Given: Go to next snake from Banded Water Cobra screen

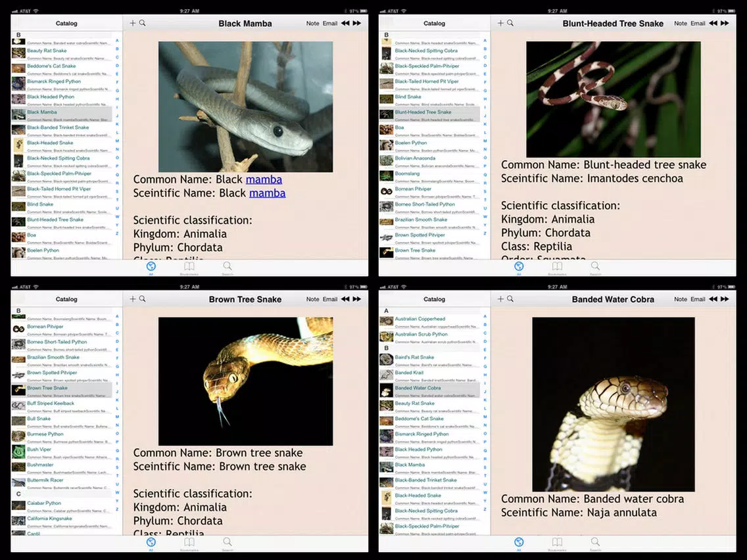Looking at the screenshot, I should (725, 299).
